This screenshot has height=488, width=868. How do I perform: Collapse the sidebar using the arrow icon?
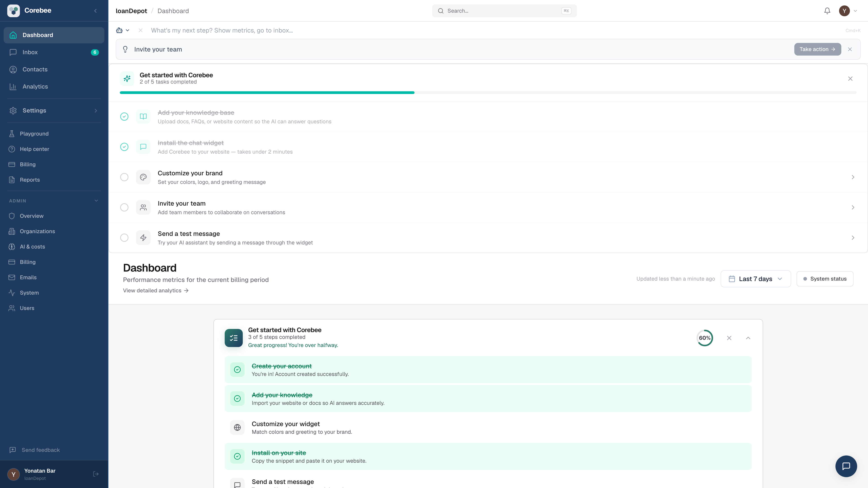pyautogui.click(x=95, y=11)
